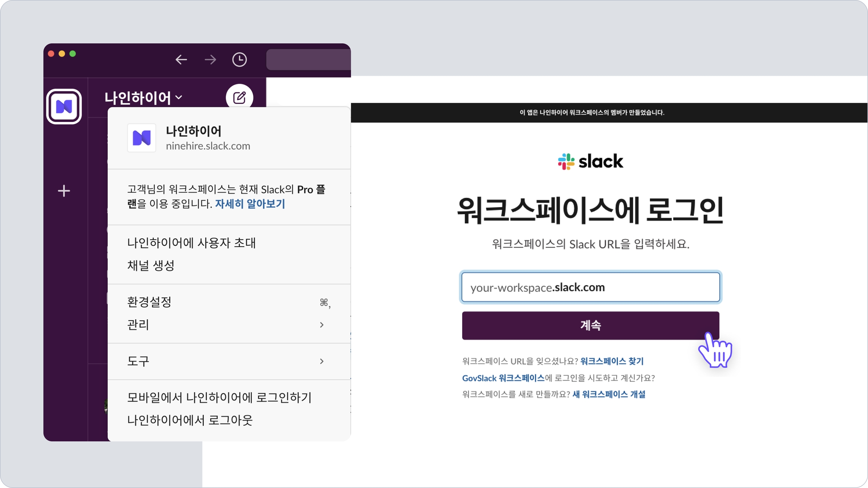Click the 나인하이어 logo in menu header
868x488 pixels.
tap(142, 138)
